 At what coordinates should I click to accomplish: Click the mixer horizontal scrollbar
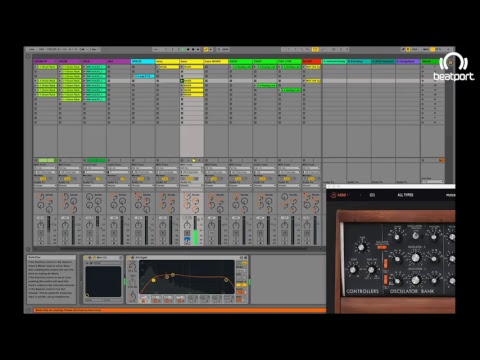[183, 249]
